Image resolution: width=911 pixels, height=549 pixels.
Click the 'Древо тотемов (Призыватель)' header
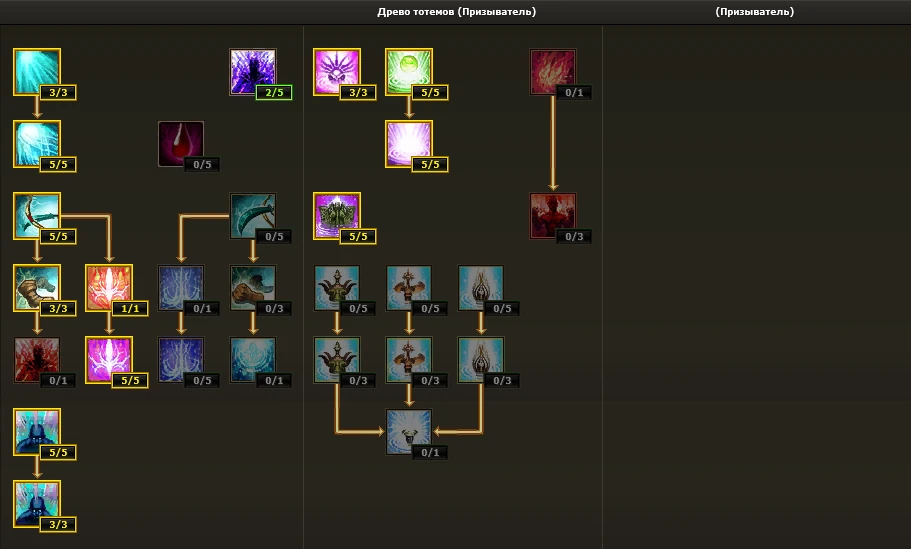(x=457, y=12)
